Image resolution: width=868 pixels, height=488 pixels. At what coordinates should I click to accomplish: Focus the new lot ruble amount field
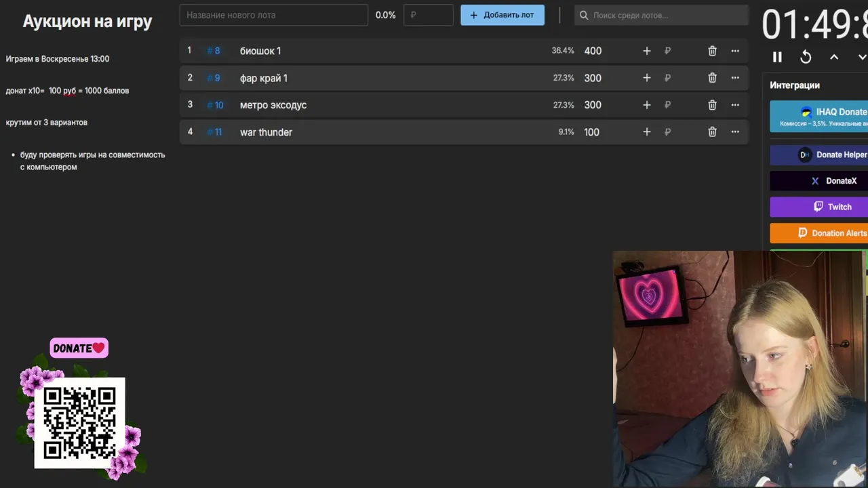[429, 15]
